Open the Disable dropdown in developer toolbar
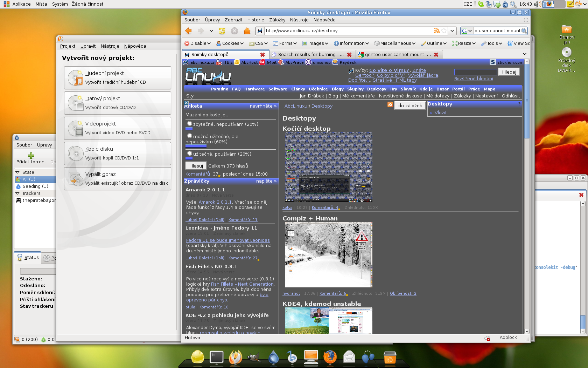This screenshot has height=368, width=588. (x=197, y=43)
